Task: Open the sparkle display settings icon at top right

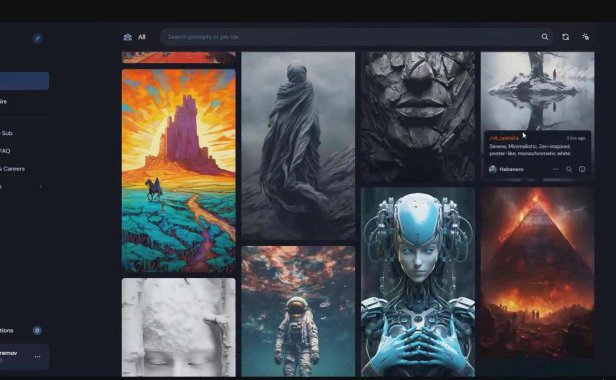Action: [585, 37]
